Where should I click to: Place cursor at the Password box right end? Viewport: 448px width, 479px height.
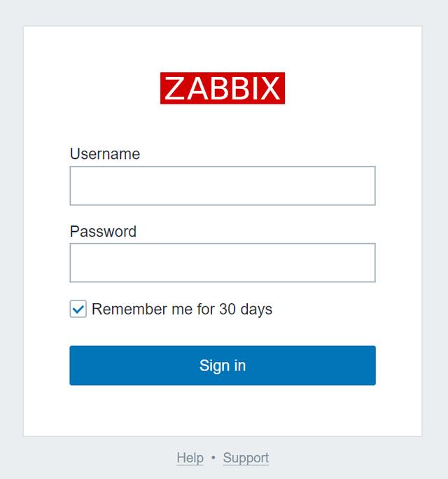[x=371, y=263]
